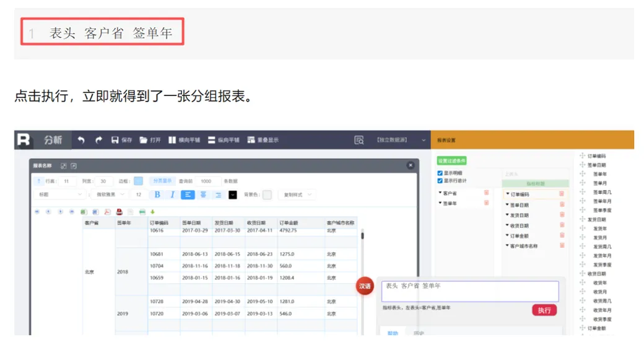Tile windows vertically with 纵向平铺

224,140
